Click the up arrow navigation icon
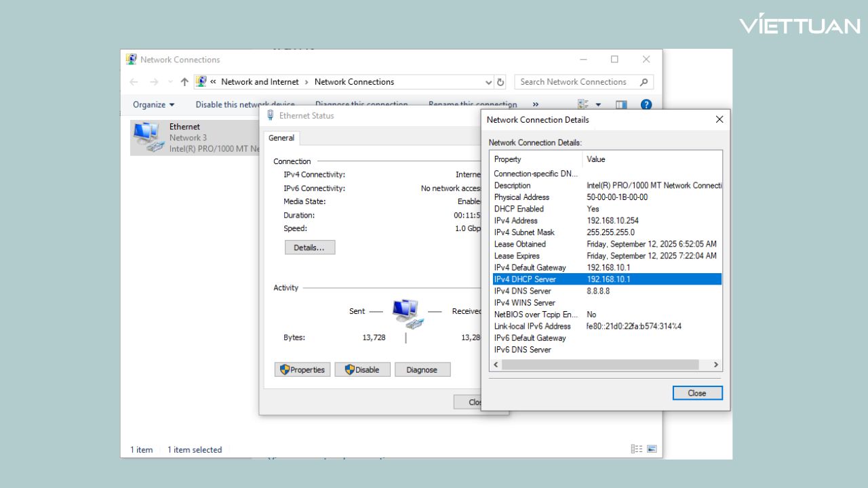Viewport: 868px width, 488px height. point(184,82)
